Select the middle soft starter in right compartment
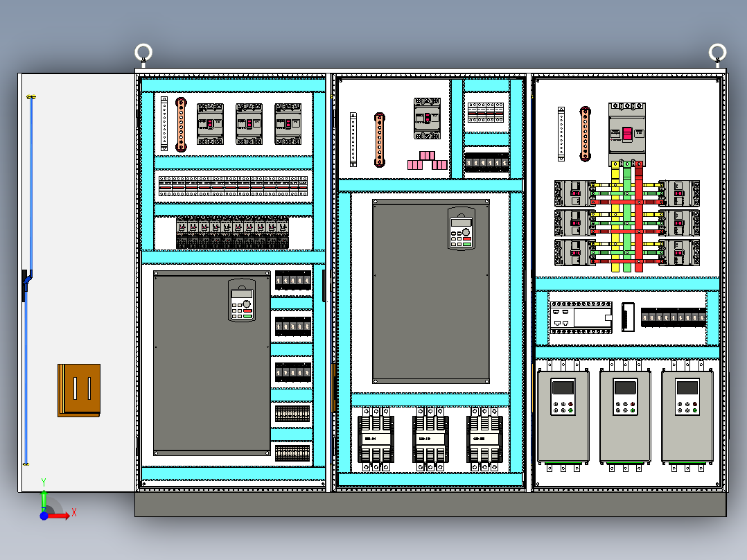The width and height of the screenshot is (747, 560). pyautogui.click(x=625, y=416)
